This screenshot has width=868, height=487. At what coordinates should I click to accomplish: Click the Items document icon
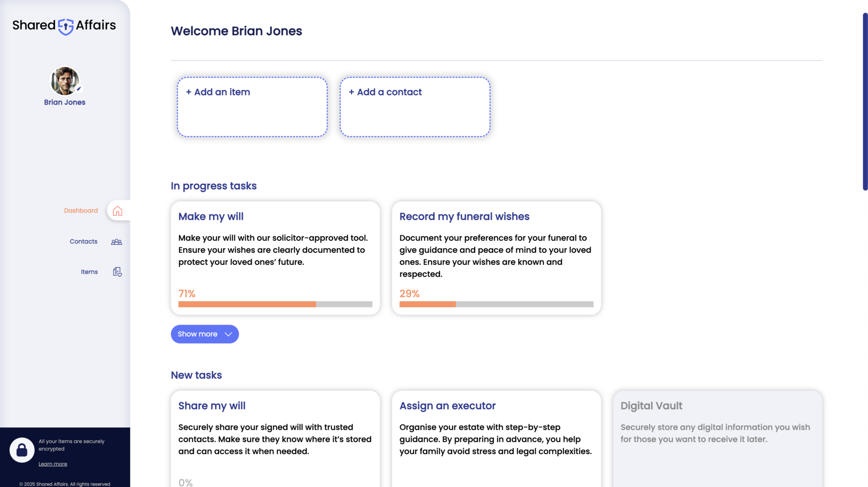(x=117, y=272)
